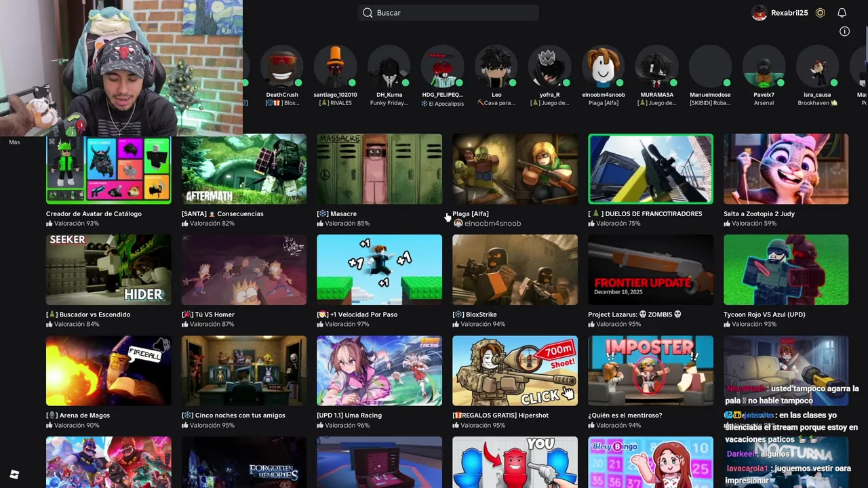
Task: Open Cinco noches con tus amigos thumbnail
Action: (244, 371)
